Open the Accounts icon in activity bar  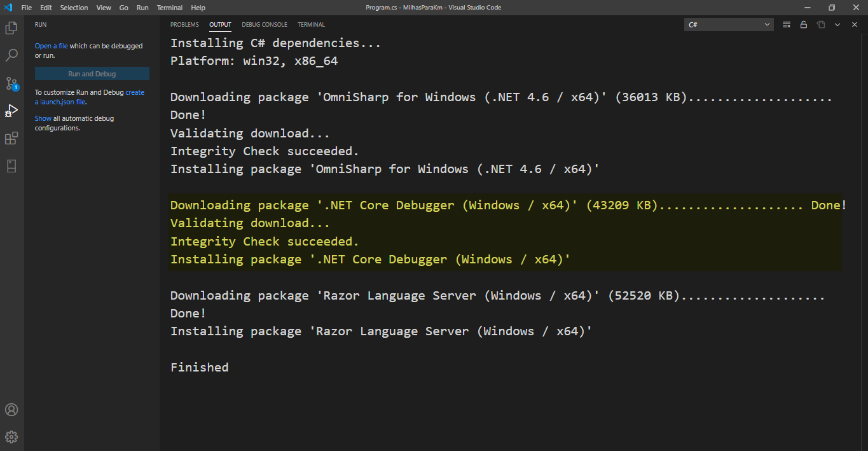[11, 410]
